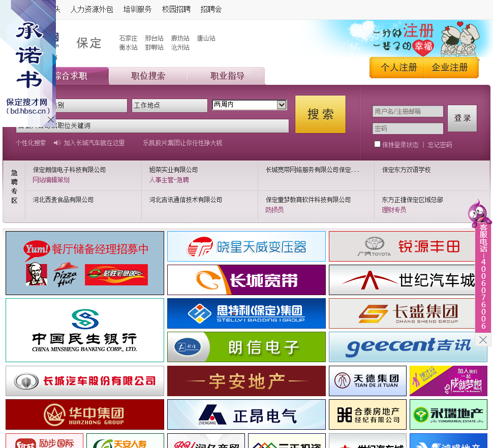Open the KFC Yum! restaurant manager recruitment banner

pos(85,263)
